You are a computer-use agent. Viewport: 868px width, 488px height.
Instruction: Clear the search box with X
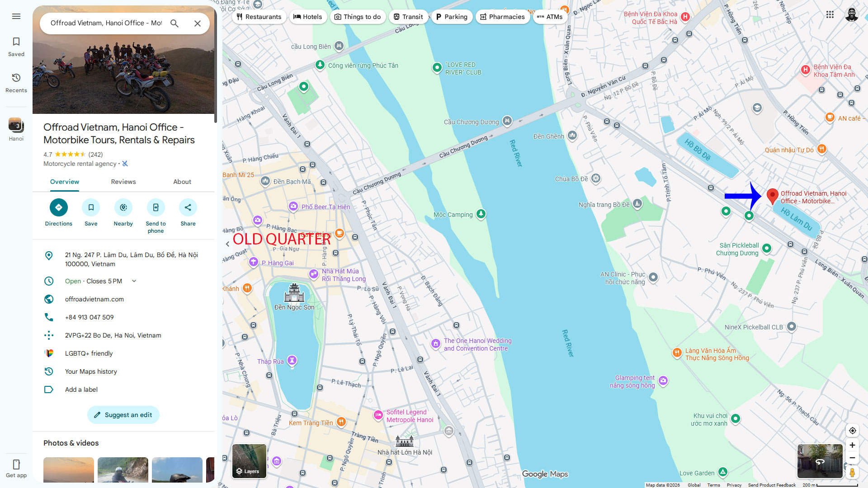click(198, 23)
